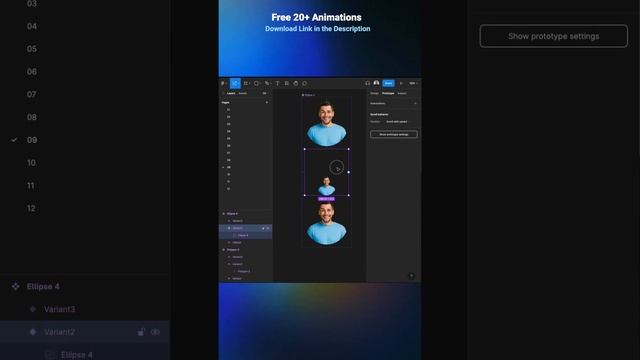Toggle the eye on selected Variant2 row in the small window
The width and height of the screenshot is (640, 360).
click(268, 228)
